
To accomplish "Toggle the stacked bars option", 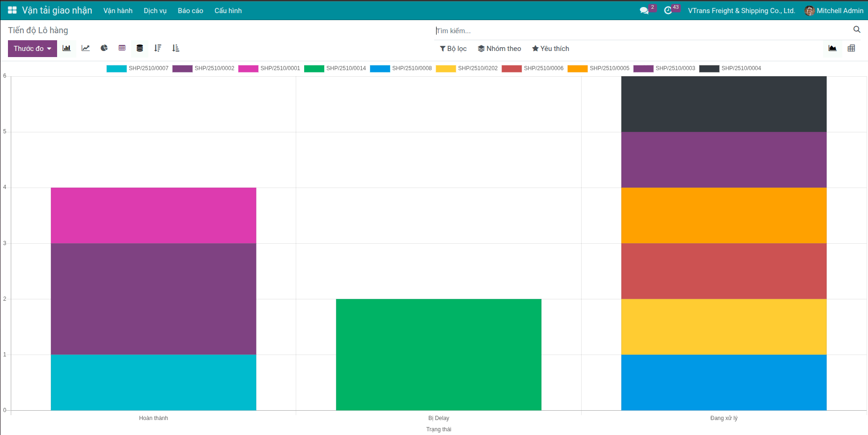I will pos(139,48).
